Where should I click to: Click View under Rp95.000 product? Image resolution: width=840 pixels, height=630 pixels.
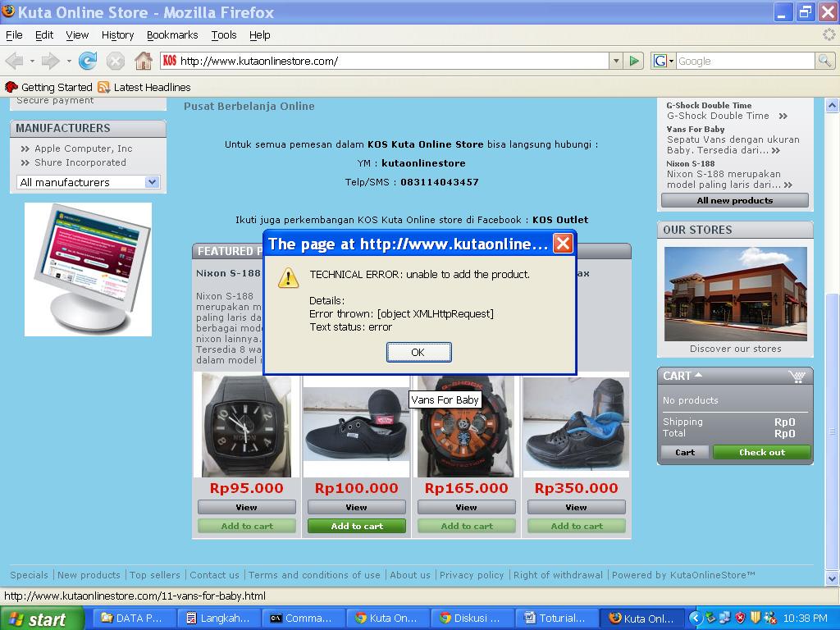246,507
